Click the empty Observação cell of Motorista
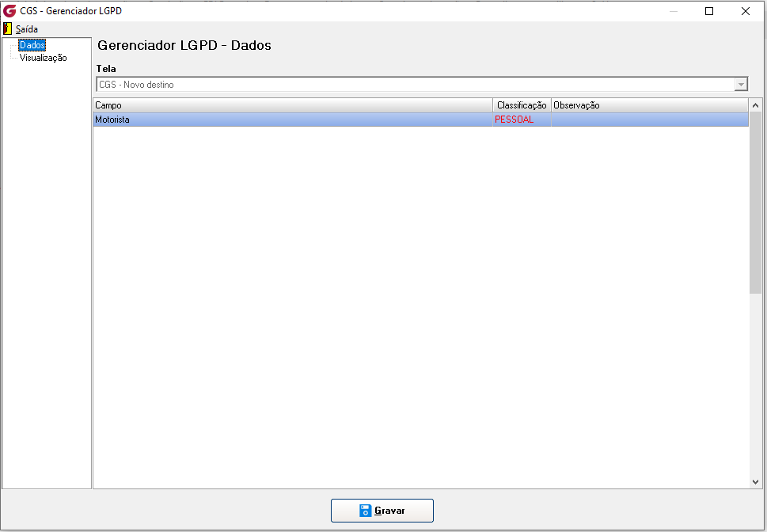Viewport: 767px width, 532px height. coord(650,120)
